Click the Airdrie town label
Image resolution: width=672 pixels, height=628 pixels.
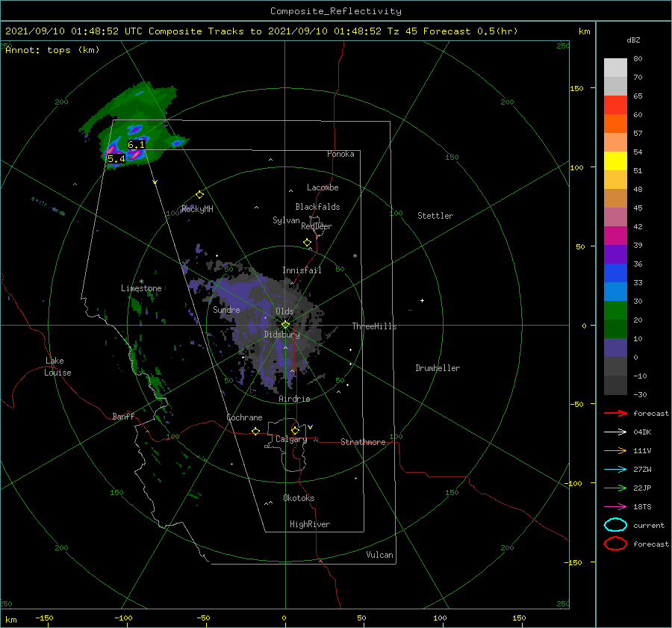pos(294,399)
